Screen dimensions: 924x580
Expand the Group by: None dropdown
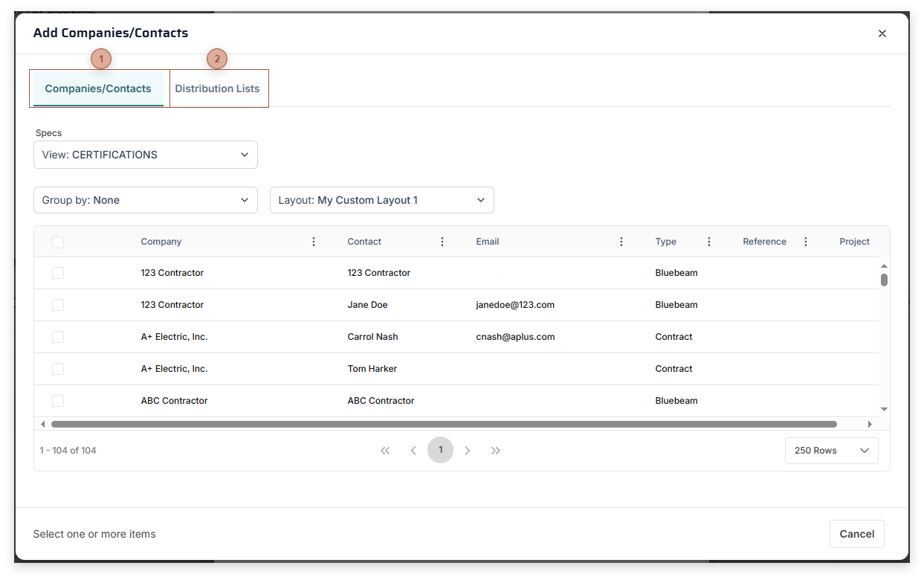tap(145, 199)
